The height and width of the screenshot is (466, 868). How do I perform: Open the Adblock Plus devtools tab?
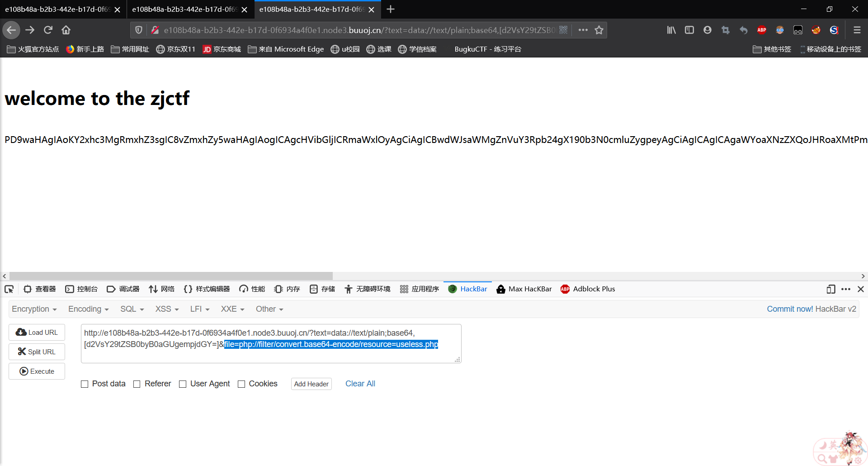[588, 289]
